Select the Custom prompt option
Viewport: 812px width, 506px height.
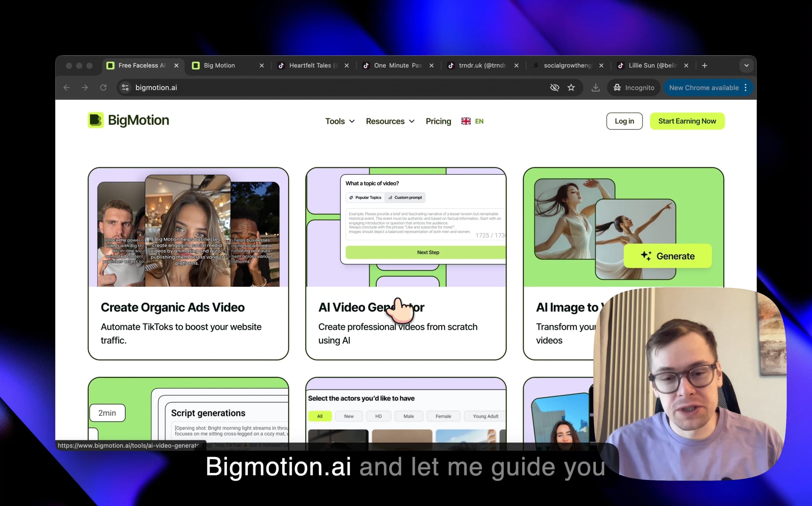[x=405, y=198]
